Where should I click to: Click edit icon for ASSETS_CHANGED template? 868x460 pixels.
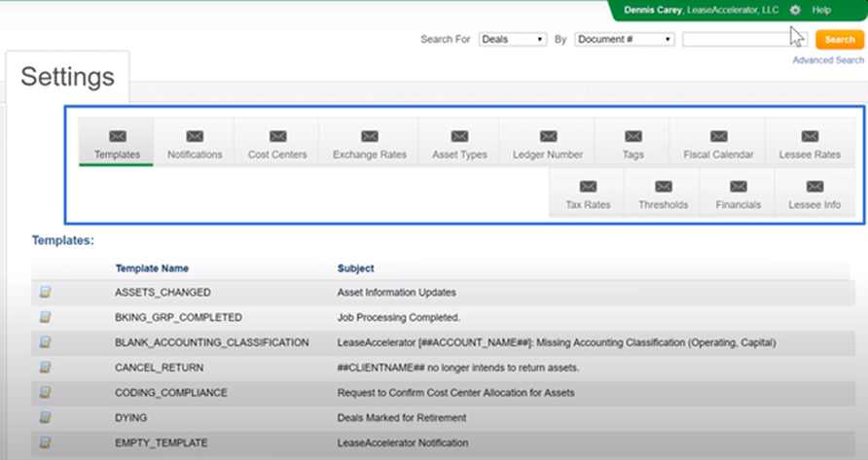(x=46, y=292)
